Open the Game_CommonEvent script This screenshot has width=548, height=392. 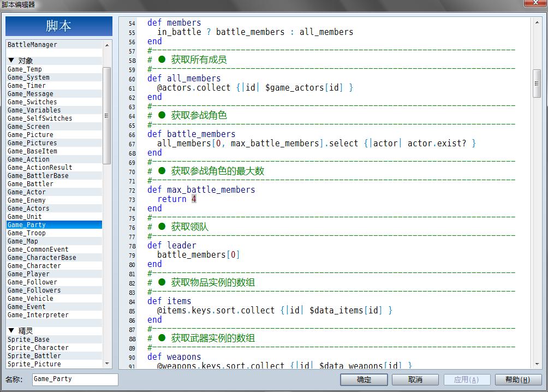[54, 250]
